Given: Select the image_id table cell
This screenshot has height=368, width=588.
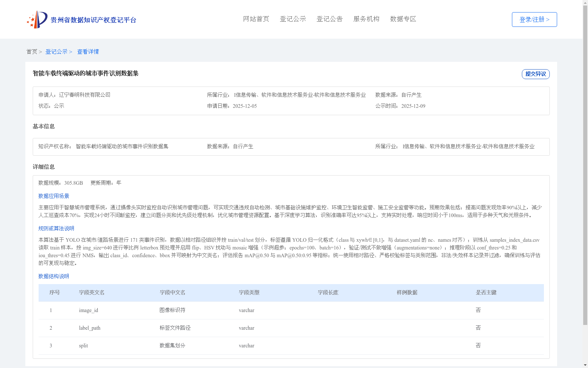Looking at the screenshot, I should [89, 311].
